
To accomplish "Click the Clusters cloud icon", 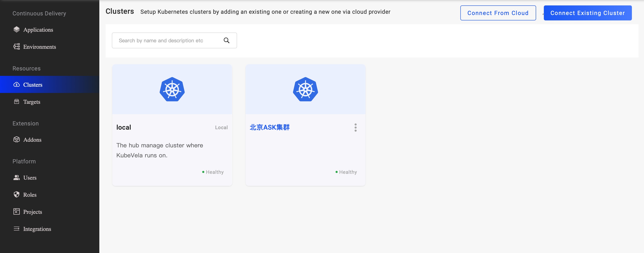I will click(16, 84).
